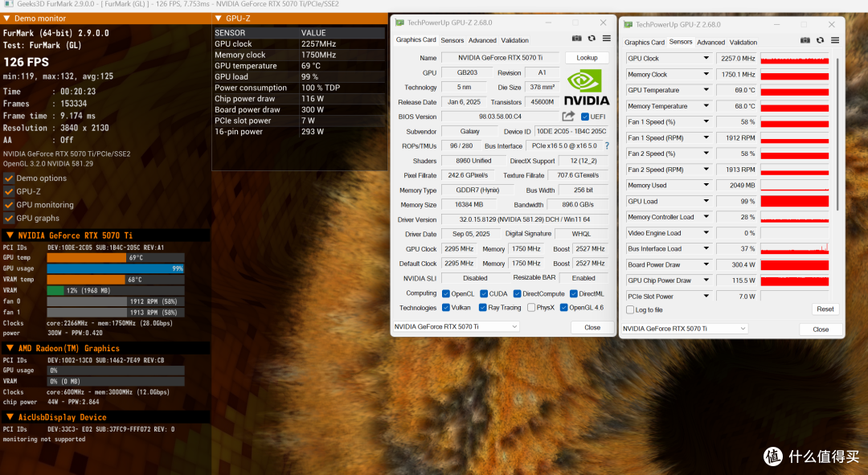The height and width of the screenshot is (475, 868).
Task: Toggle the PhysX checkbox
Action: 531,307
